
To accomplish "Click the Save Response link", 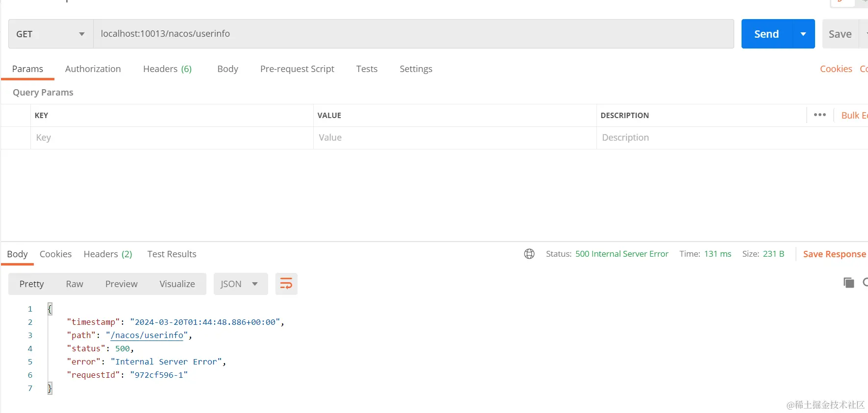I will (834, 254).
